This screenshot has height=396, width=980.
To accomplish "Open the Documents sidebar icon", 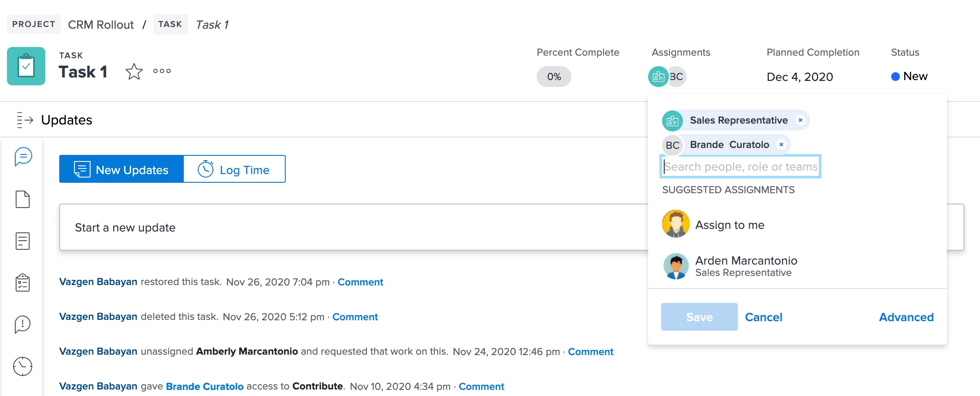I will coord(23,199).
